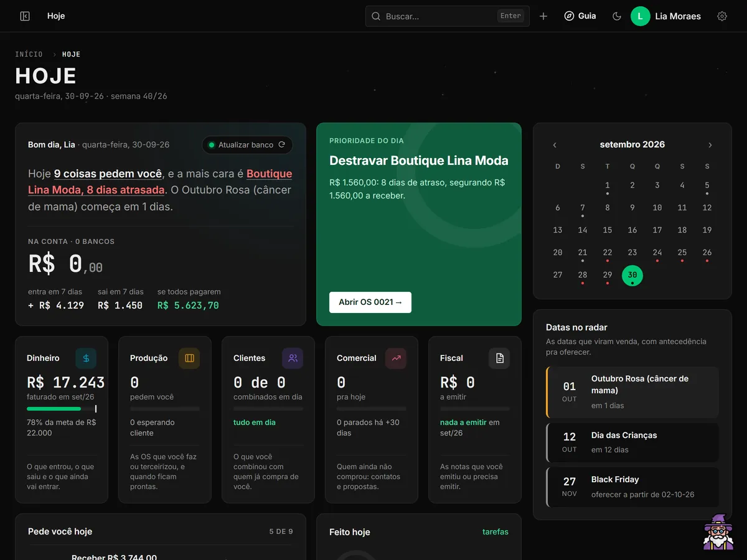Click tarefas link in Feito hoje

click(x=496, y=532)
